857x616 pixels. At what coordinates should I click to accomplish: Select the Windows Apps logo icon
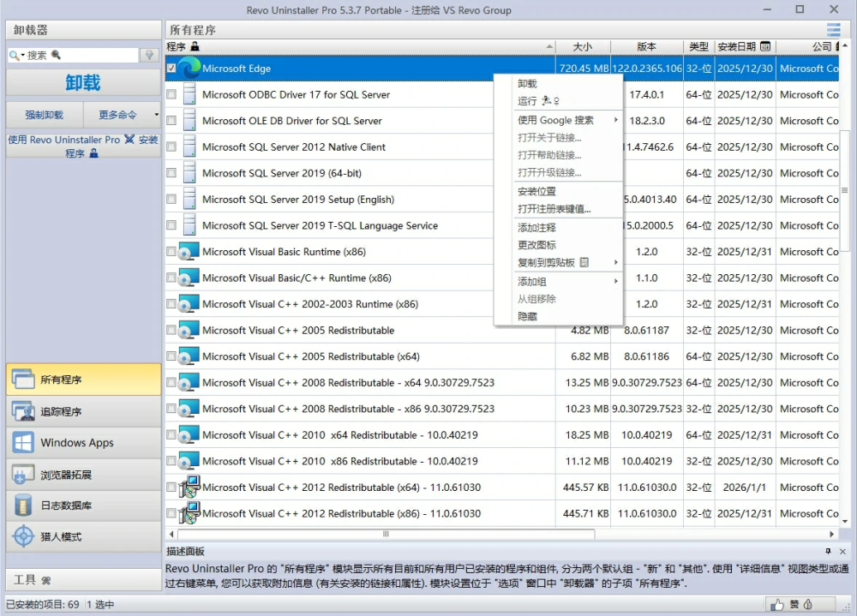pos(23,443)
